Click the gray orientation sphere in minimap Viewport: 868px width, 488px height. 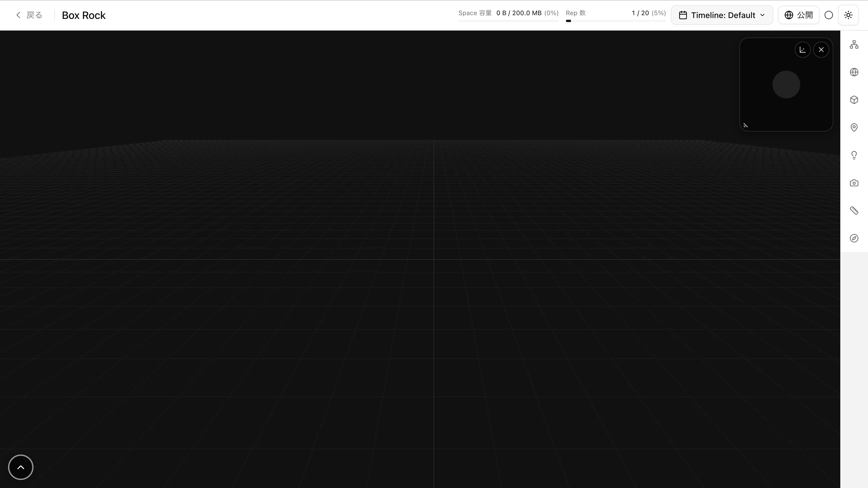(x=786, y=85)
